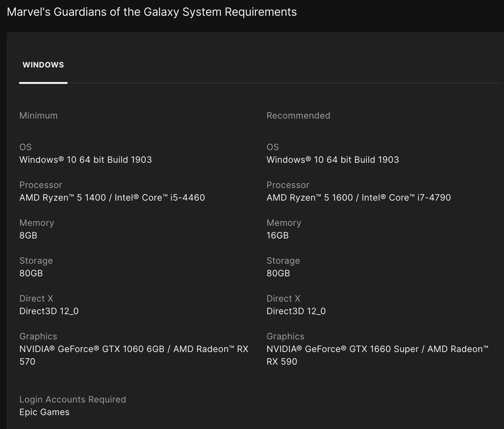Click the Minimum column heading
Screen dimensions: 504x429
point(38,115)
